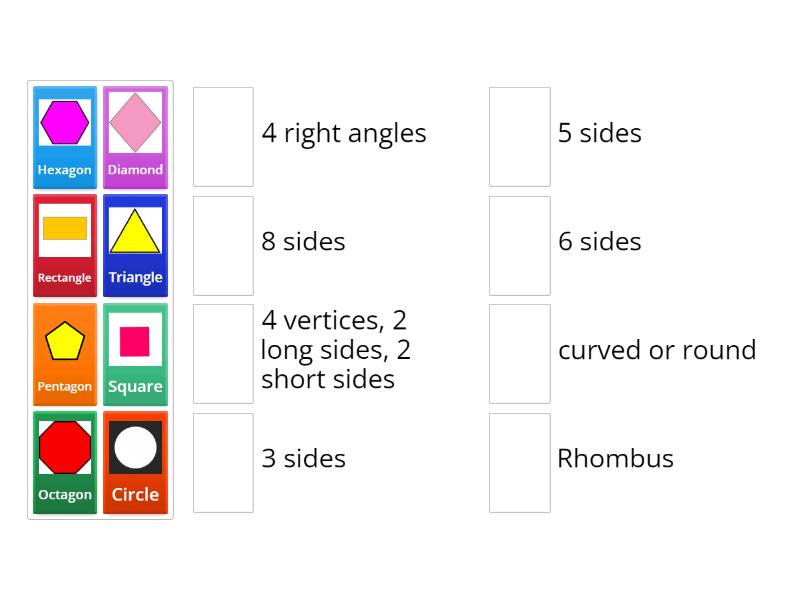
Task: Click the empty slot beside '4 right angles'
Action: [x=222, y=136]
